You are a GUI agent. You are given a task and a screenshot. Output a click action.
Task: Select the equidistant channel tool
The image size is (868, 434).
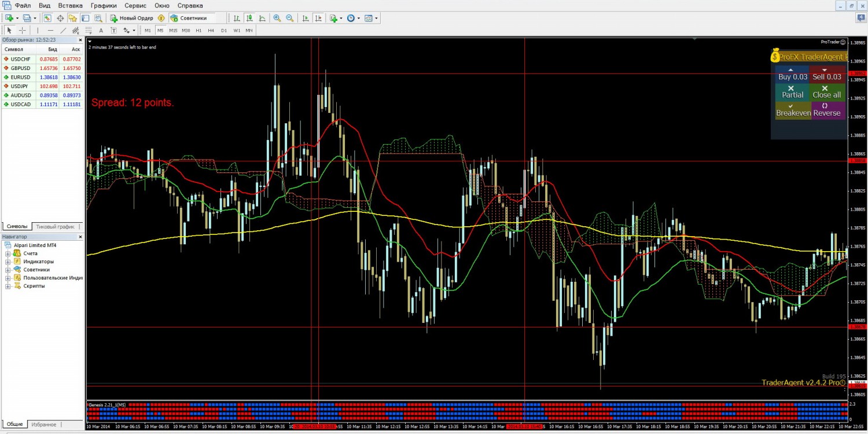76,30
